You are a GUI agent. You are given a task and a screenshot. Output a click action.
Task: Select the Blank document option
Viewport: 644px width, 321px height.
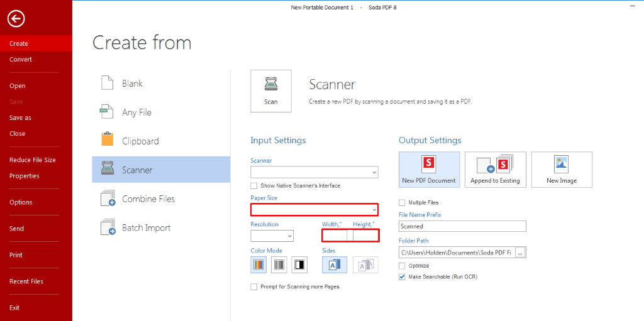(x=161, y=84)
